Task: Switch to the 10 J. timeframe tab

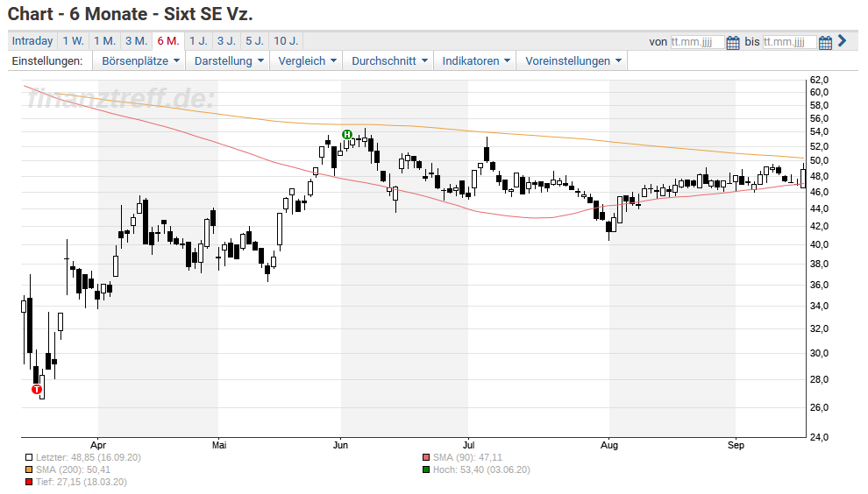Action: click(x=286, y=41)
